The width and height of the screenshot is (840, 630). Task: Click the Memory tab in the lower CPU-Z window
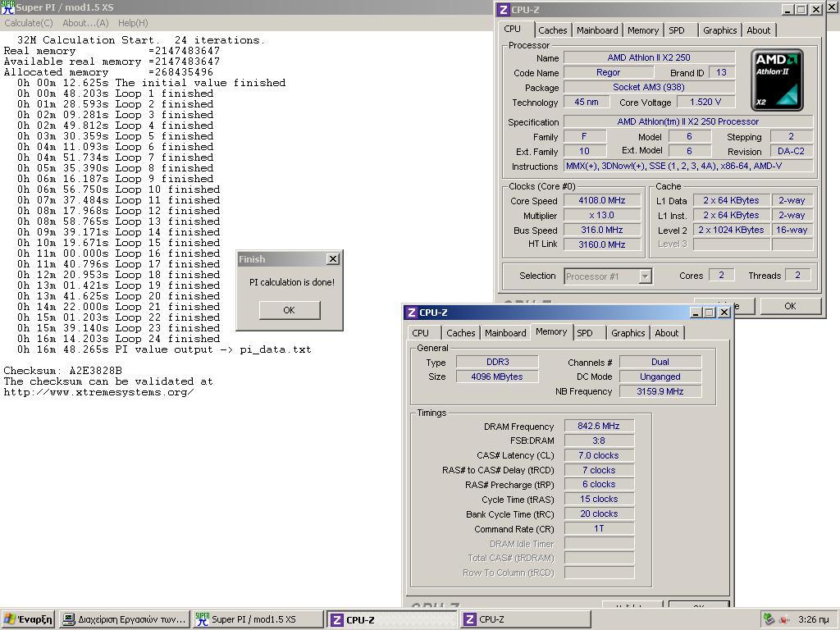tap(551, 331)
